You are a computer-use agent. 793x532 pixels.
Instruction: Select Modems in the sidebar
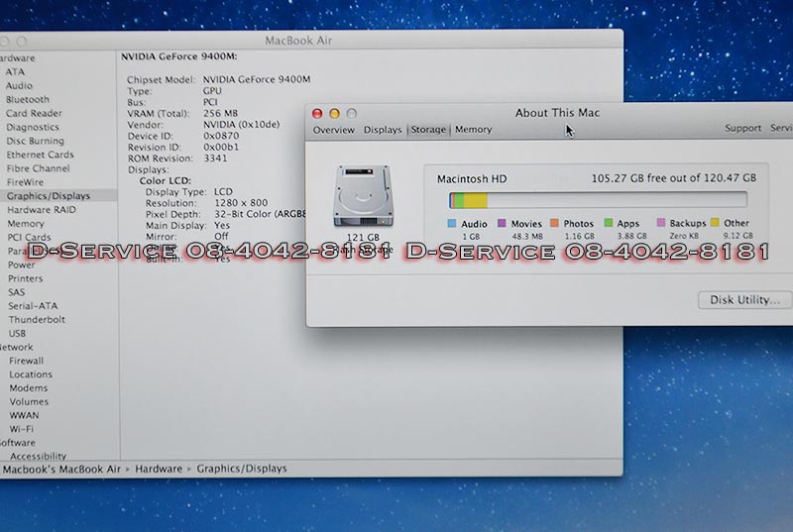coord(29,388)
